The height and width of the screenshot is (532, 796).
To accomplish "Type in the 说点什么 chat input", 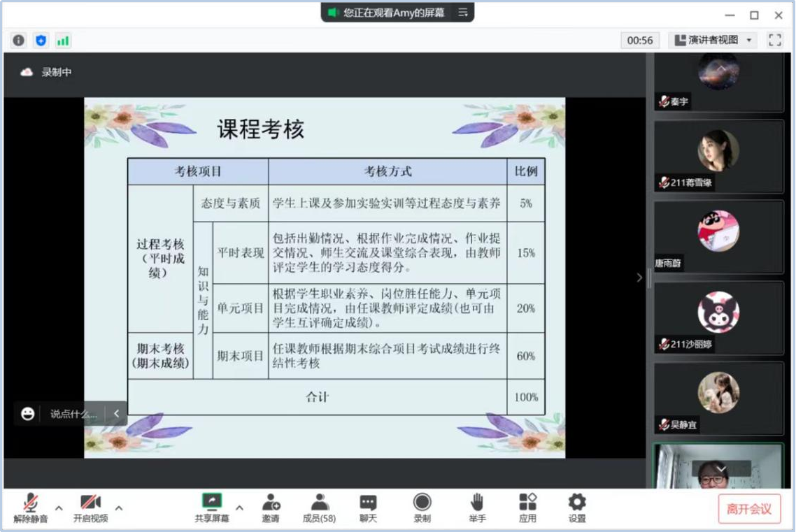I will [x=73, y=414].
